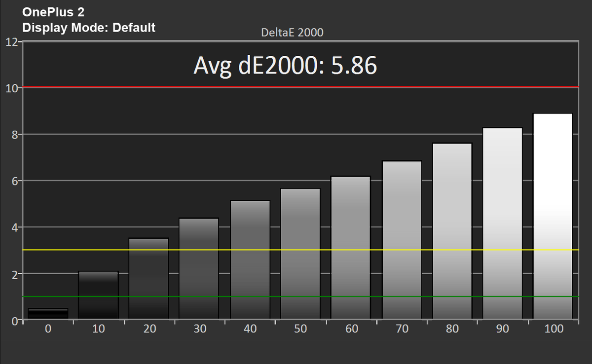Click the white 100 percent bar
Screen dimensions: 592x364
pos(553,217)
